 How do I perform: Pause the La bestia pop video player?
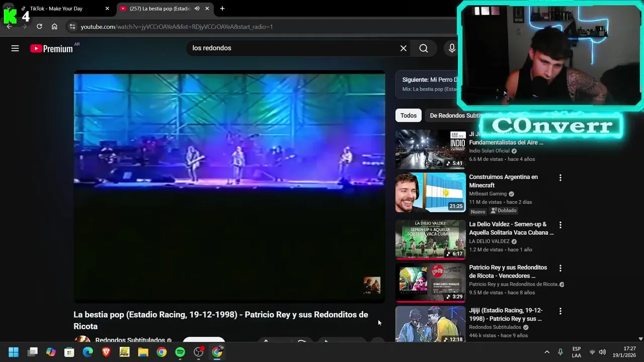(x=229, y=187)
